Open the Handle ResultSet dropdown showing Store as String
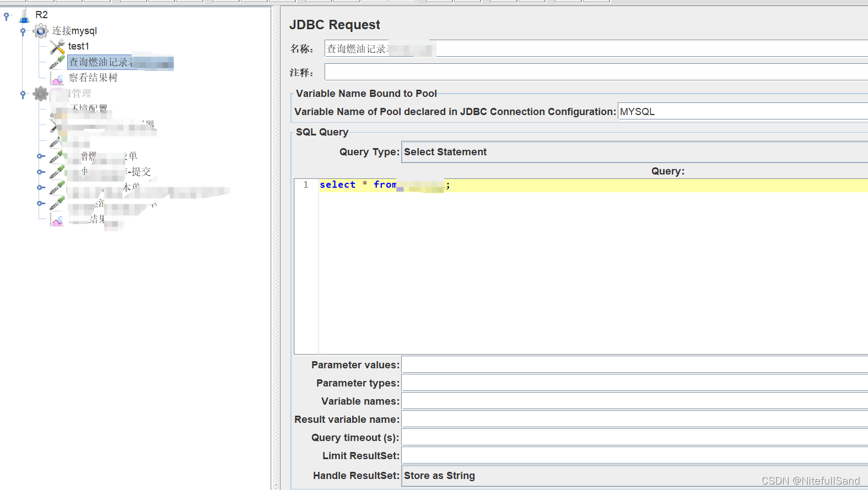The height and width of the screenshot is (490, 868). pos(635,476)
